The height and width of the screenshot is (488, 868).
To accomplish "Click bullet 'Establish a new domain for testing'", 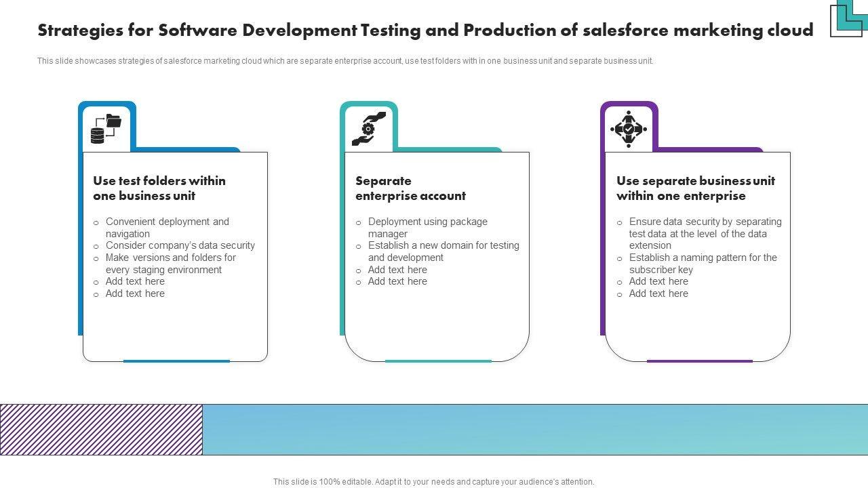I will pyautogui.click(x=443, y=251).
